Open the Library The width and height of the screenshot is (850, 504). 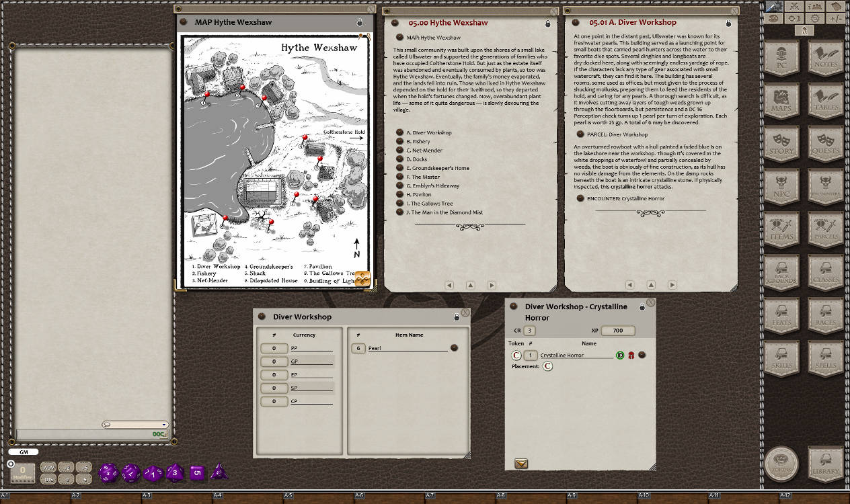pyautogui.click(x=824, y=464)
